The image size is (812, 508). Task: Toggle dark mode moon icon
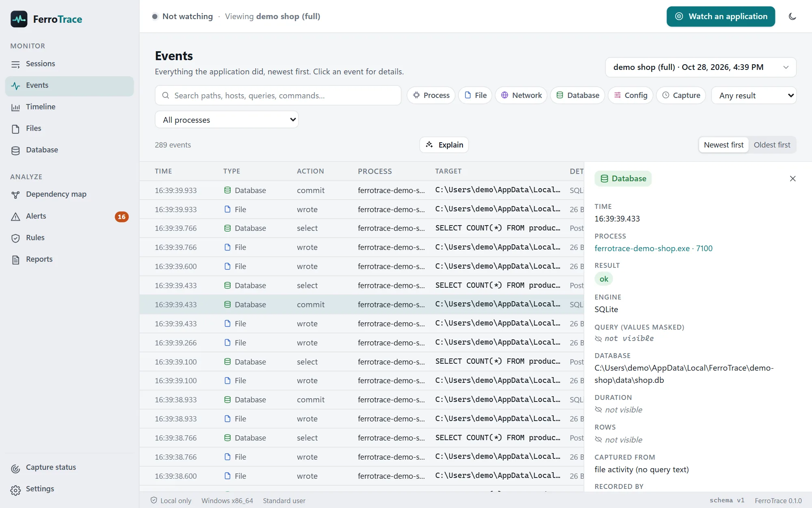[792, 16]
